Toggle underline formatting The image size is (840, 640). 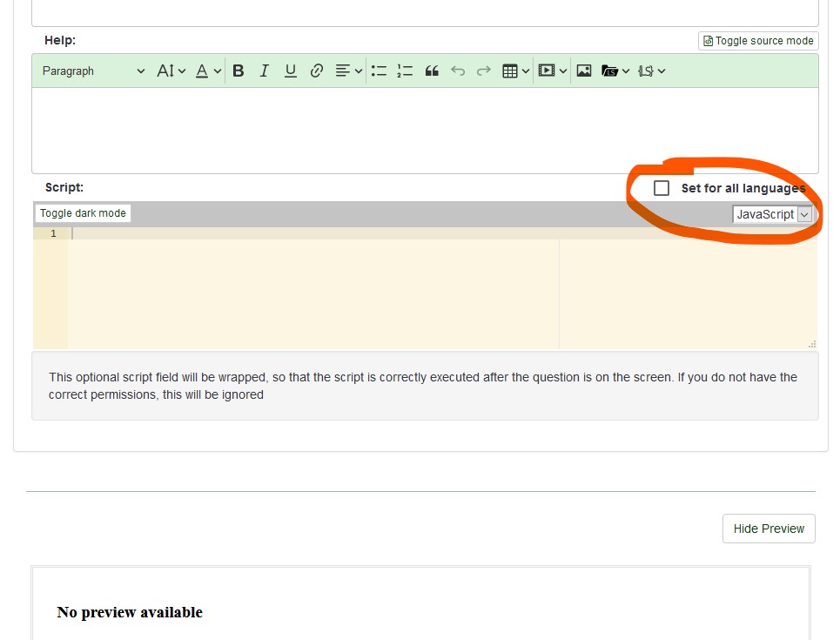pos(291,71)
